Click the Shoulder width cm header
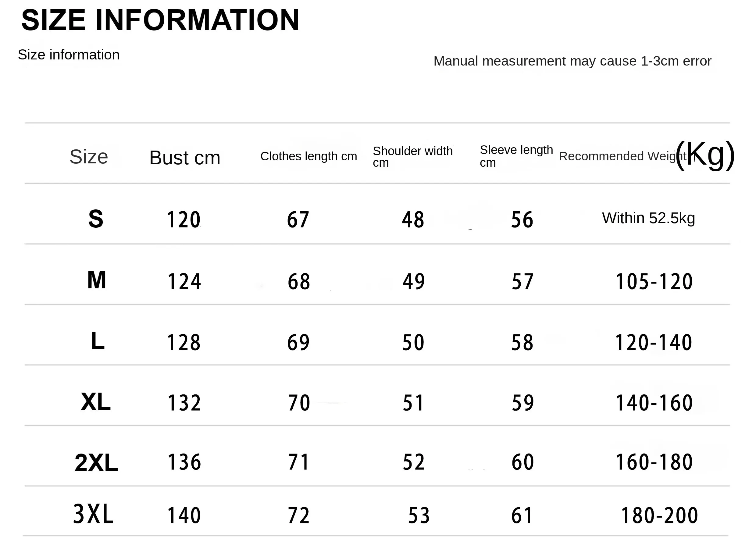This screenshot has width=756, height=556. [x=413, y=156]
